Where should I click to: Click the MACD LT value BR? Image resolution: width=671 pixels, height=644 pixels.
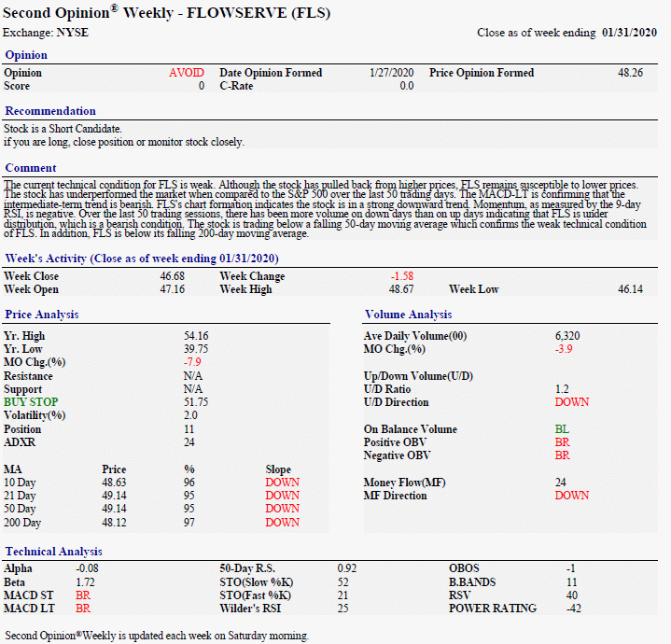tap(83, 608)
